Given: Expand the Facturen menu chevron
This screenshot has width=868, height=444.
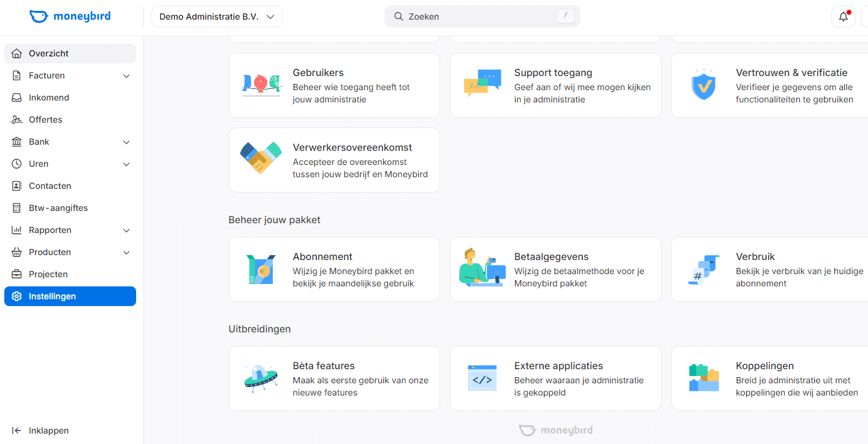Looking at the screenshot, I should (x=126, y=75).
